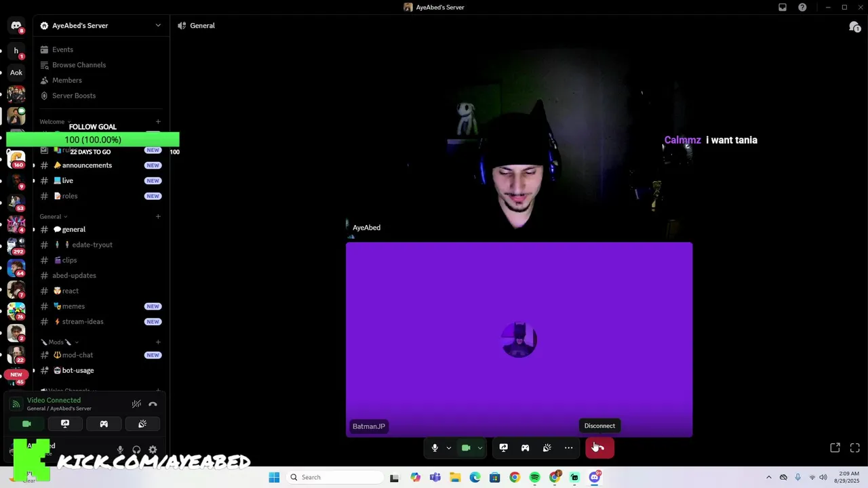Open Discord help icon in title bar
This screenshot has height=488, width=868.
803,7
